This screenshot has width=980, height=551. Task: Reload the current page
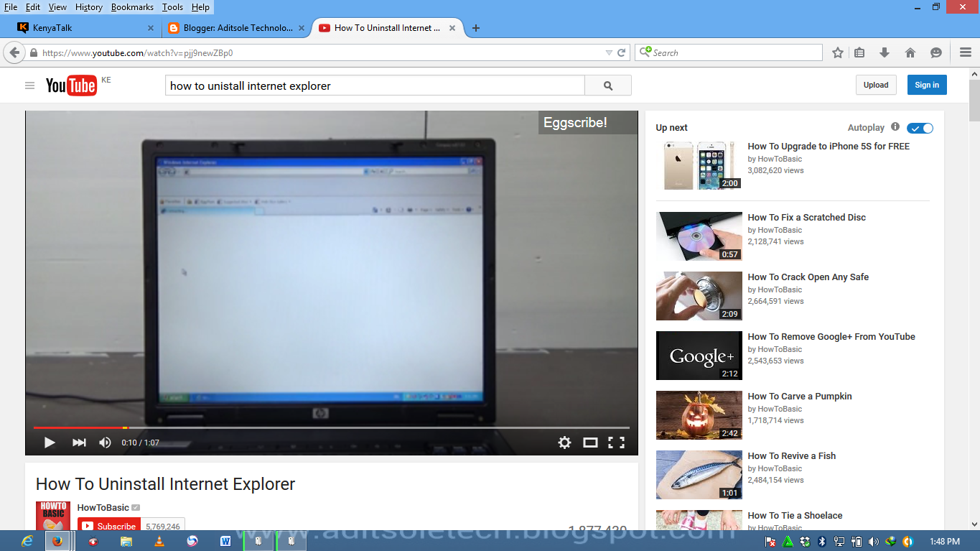[622, 52]
